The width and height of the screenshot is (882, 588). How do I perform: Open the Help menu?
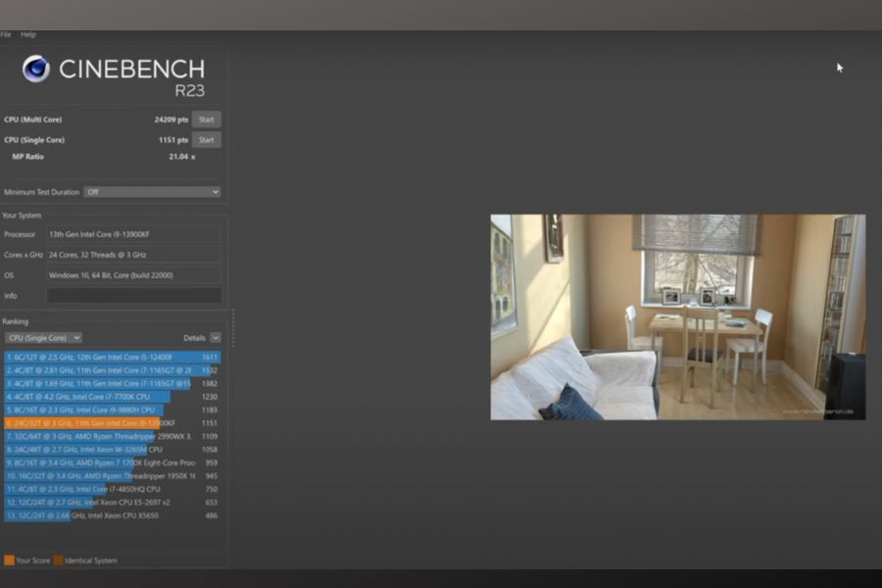28,34
